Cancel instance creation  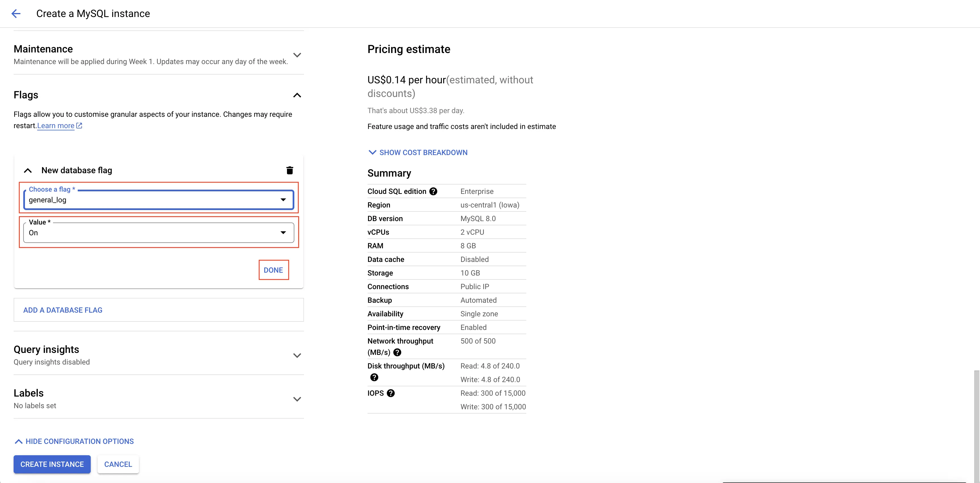pos(118,464)
